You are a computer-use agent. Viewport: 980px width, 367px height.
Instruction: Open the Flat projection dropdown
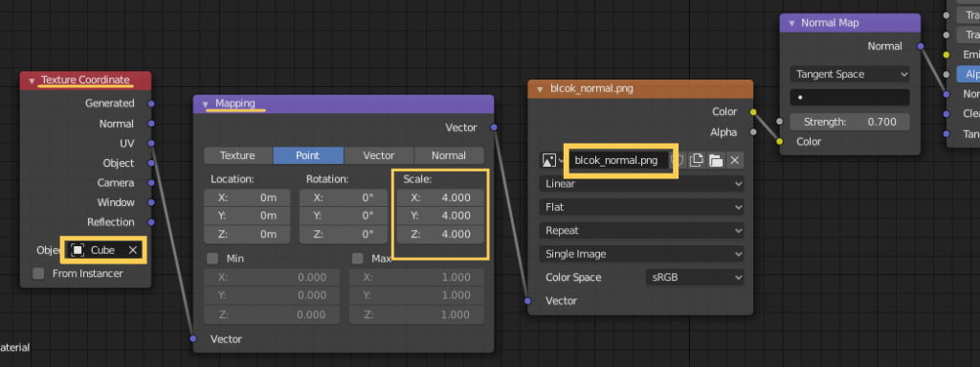pos(641,207)
